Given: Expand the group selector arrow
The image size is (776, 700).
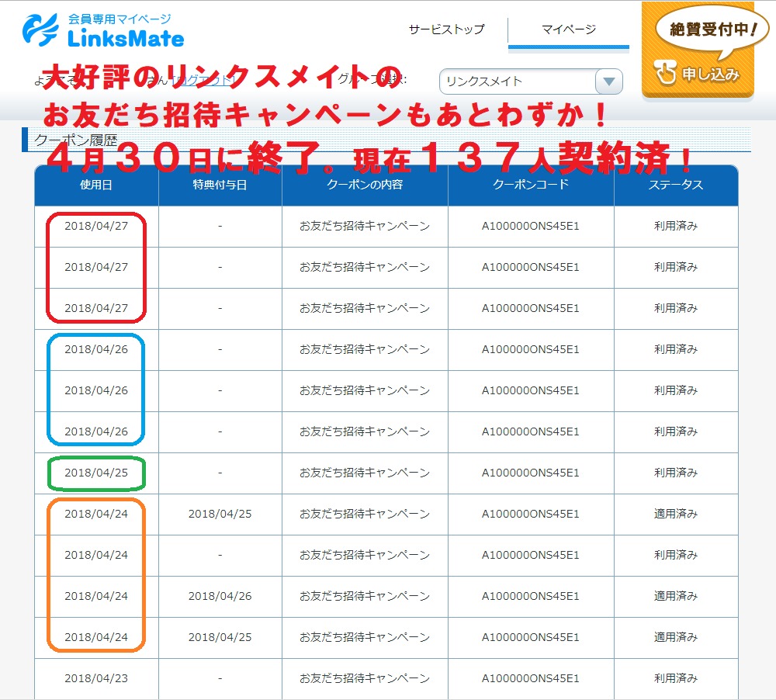Looking at the screenshot, I should point(608,81).
